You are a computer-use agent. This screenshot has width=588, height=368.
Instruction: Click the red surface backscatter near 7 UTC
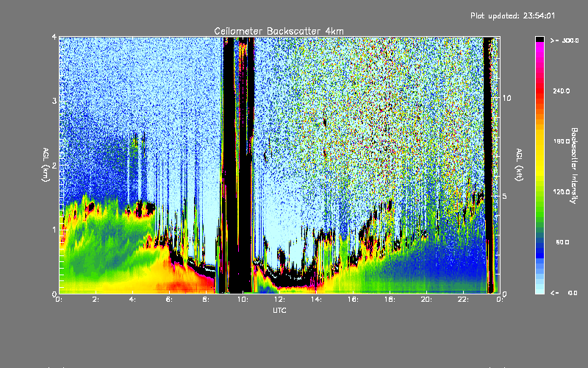click(184, 283)
